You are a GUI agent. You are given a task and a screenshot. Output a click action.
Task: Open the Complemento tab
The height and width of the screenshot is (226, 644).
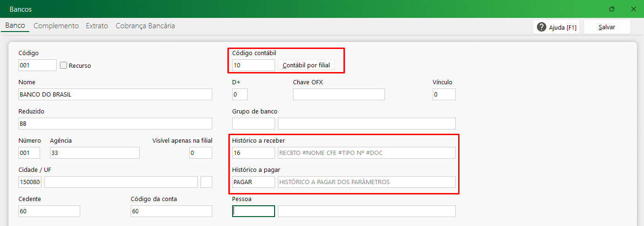coord(56,26)
